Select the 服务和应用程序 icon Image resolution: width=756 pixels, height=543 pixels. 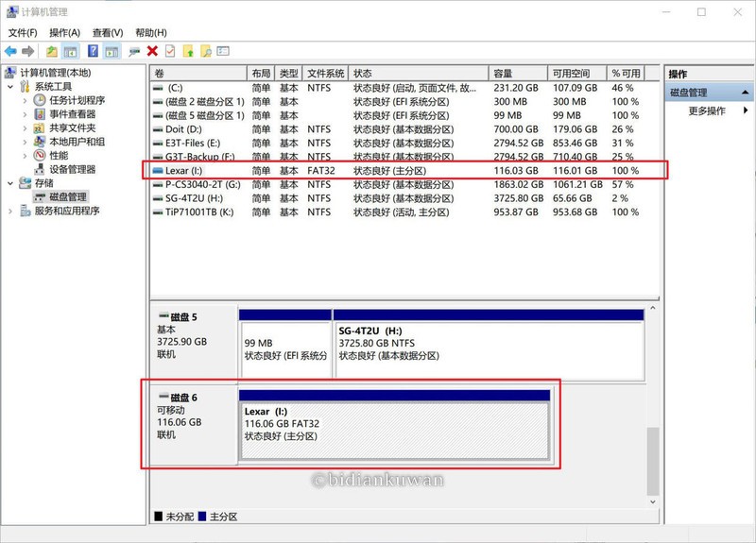[x=26, y=211]
